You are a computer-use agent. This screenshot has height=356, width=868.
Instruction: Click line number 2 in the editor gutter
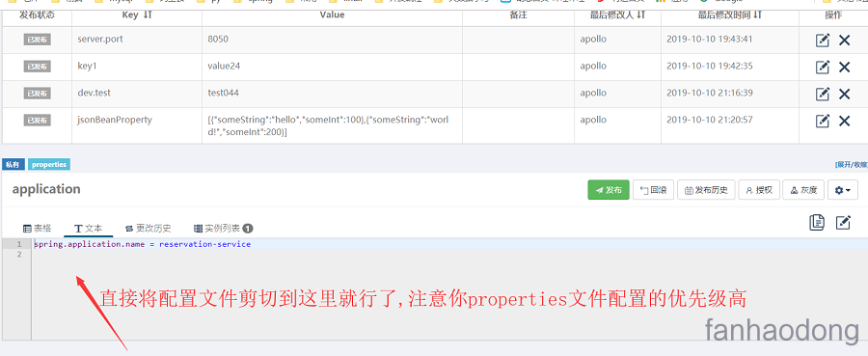tap(19, 254)
